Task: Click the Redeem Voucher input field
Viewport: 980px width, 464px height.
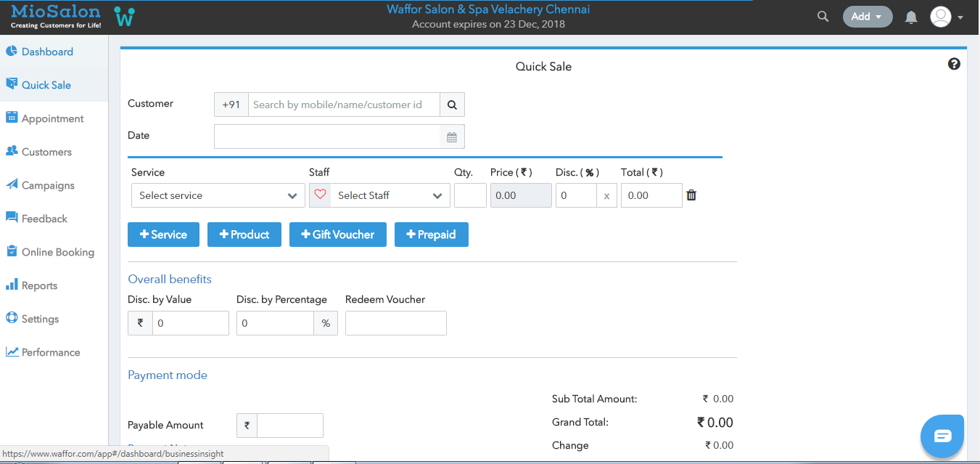Action: 395,323
